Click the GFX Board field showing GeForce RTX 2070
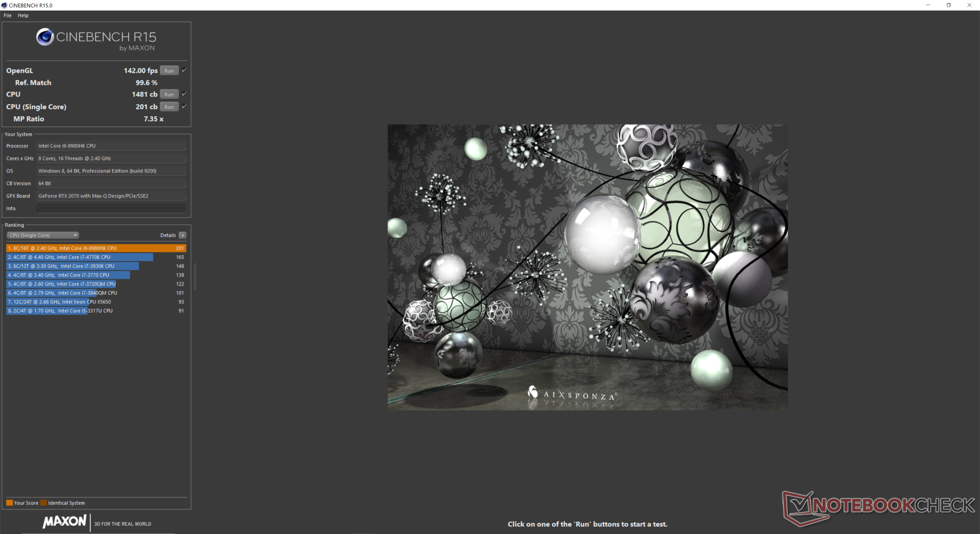The image size is (980, 534). pyautogui.click(x=111, y=196)
